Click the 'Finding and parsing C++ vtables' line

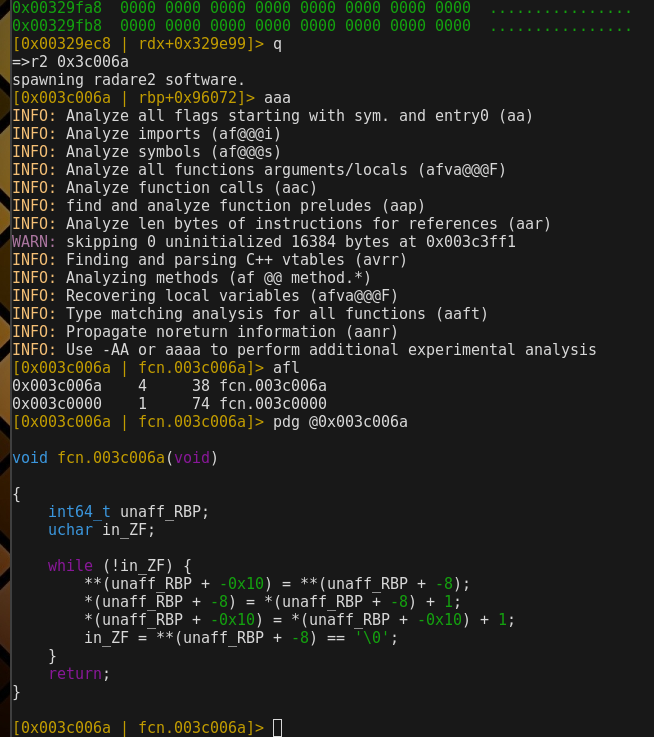pyautogui.click(x=218, y=260)
